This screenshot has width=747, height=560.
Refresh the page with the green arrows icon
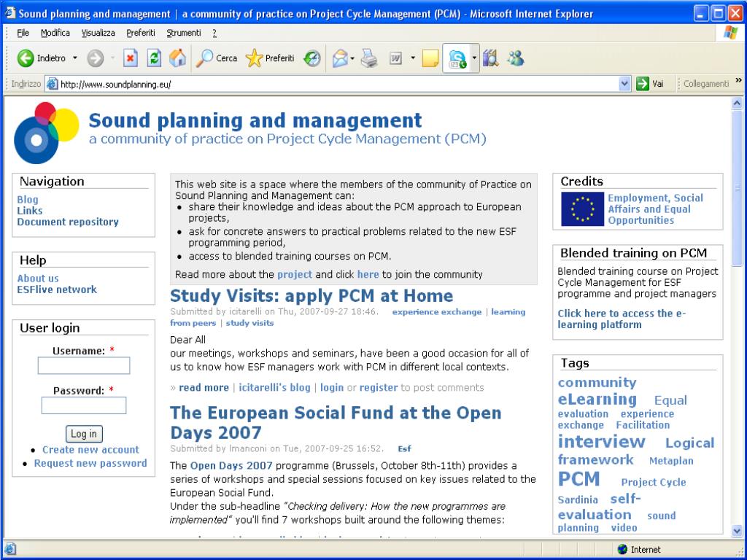[x=154, y=58]
